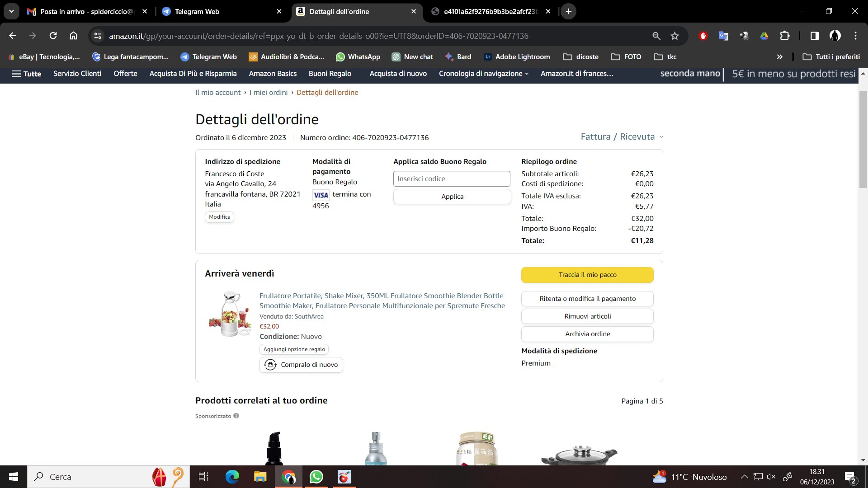Open the I miei ordini breadcrumb link
Viewport: 868px width, 488px height.
269,93
